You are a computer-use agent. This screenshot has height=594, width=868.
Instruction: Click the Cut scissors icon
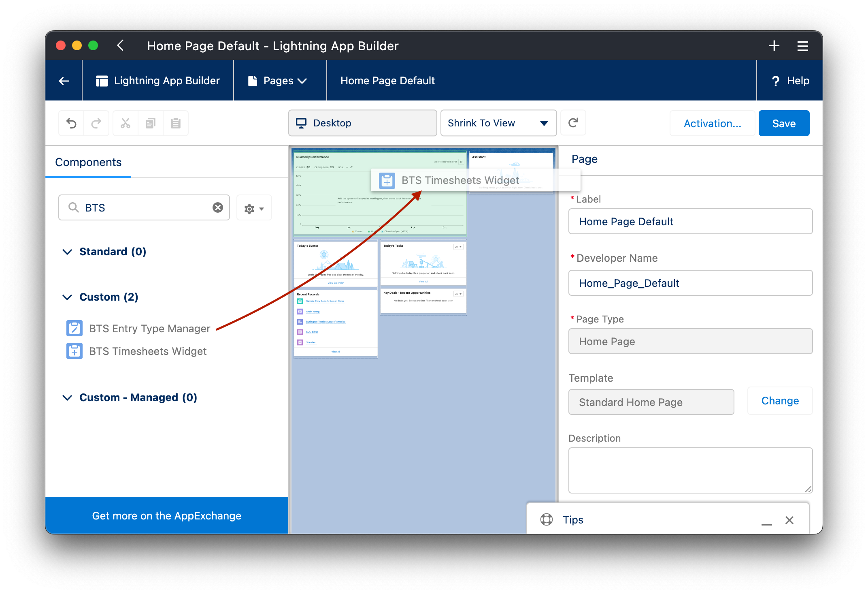(x=126, y=123)
